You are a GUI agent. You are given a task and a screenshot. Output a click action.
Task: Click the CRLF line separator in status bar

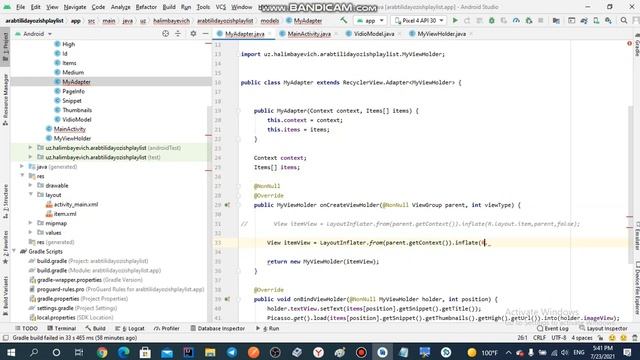(x=539, y=338)
